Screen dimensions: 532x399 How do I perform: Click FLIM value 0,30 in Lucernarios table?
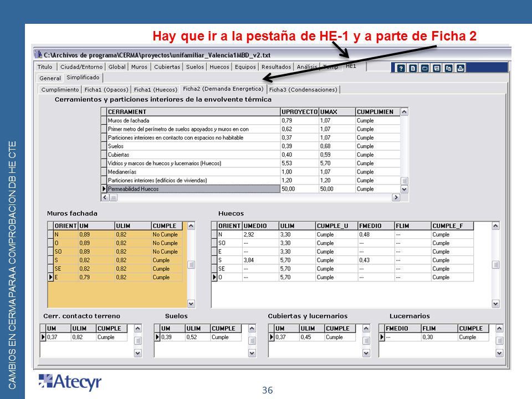(427, 337)
